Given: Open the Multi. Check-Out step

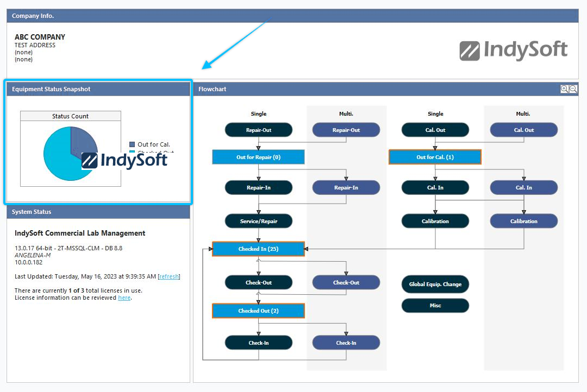Looking at the screenshot, I should pos(346,282).
